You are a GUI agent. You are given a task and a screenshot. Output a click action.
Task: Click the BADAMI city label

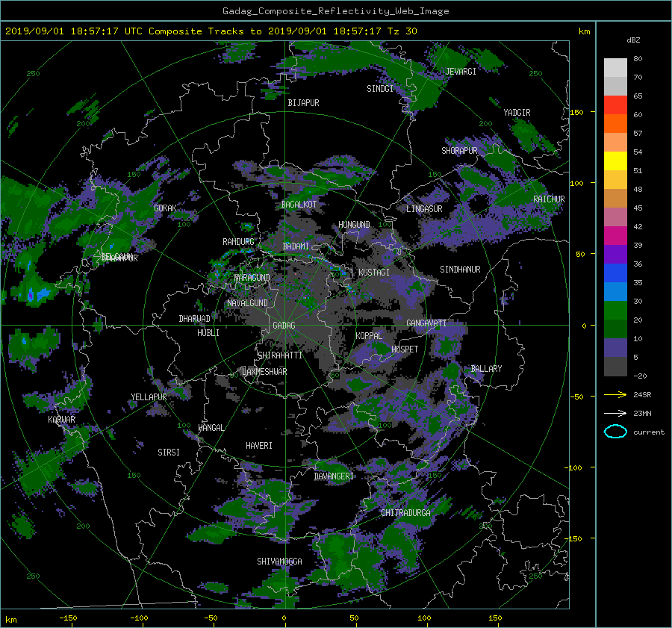pyautogui.click(x=296, y=246)
